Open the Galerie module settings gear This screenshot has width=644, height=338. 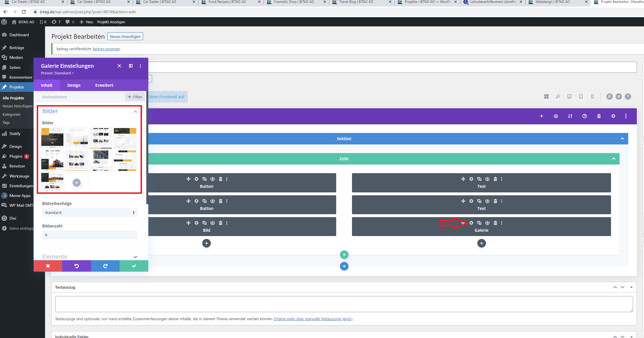(x=471, y=223)
